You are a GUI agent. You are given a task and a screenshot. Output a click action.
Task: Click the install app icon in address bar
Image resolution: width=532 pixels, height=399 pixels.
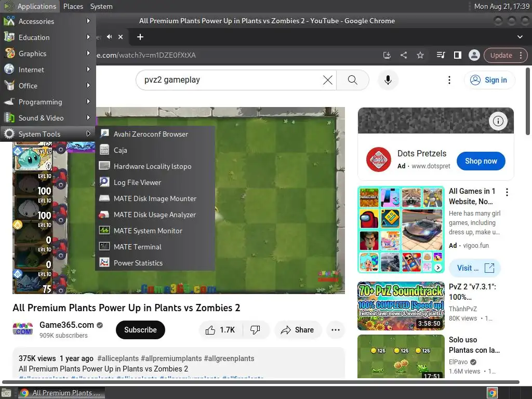click(387, 55)
